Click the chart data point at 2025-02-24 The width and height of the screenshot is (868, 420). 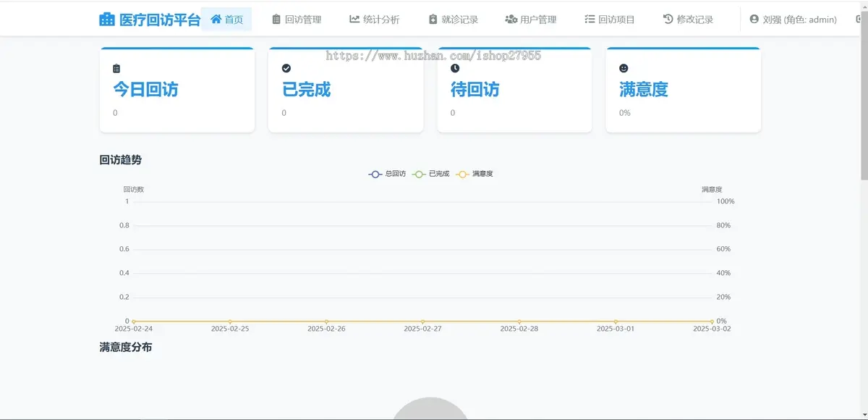(x=134, y=322)
